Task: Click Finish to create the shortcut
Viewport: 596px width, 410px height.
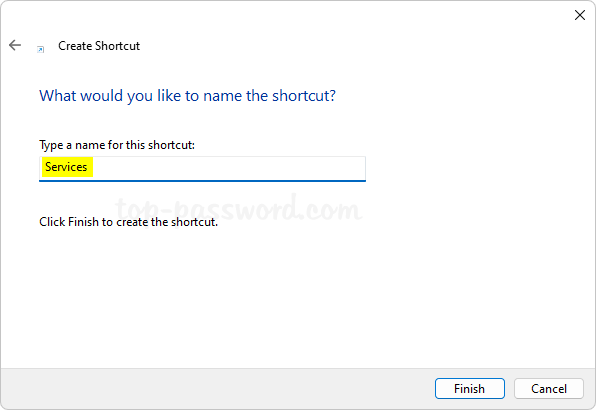Action: (469, 388)
